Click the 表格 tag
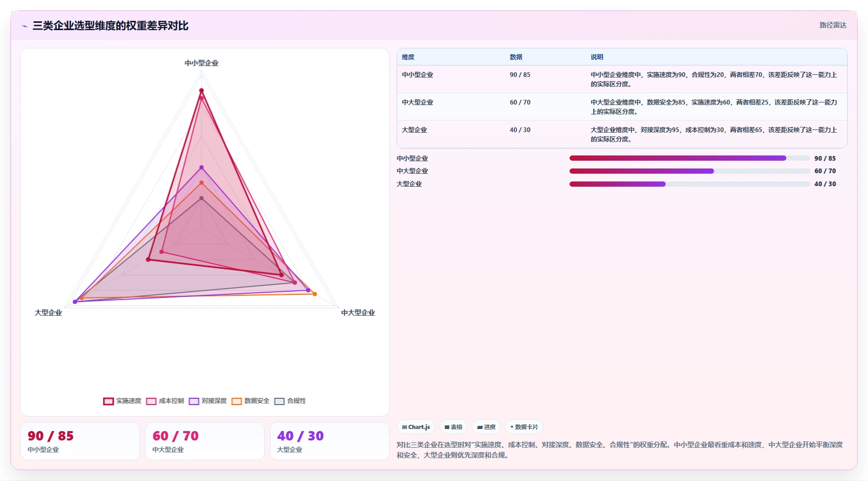The width and height of the screenshot is (868, 481). (454, 427)
